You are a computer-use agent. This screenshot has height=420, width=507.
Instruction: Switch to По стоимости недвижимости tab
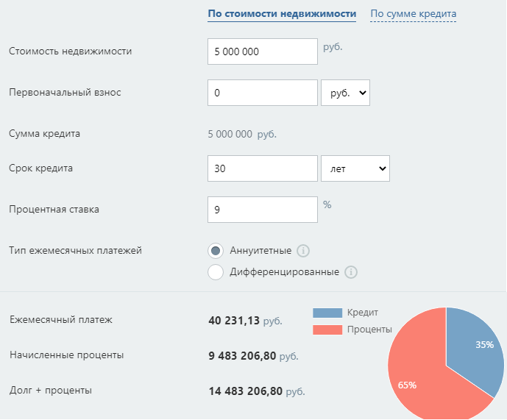[x=282, y=13]
